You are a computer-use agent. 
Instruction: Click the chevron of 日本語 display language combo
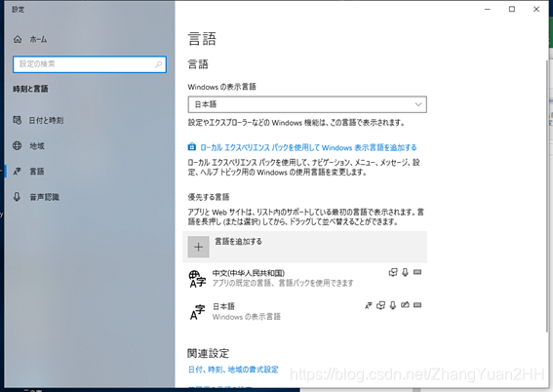(418, 104)
